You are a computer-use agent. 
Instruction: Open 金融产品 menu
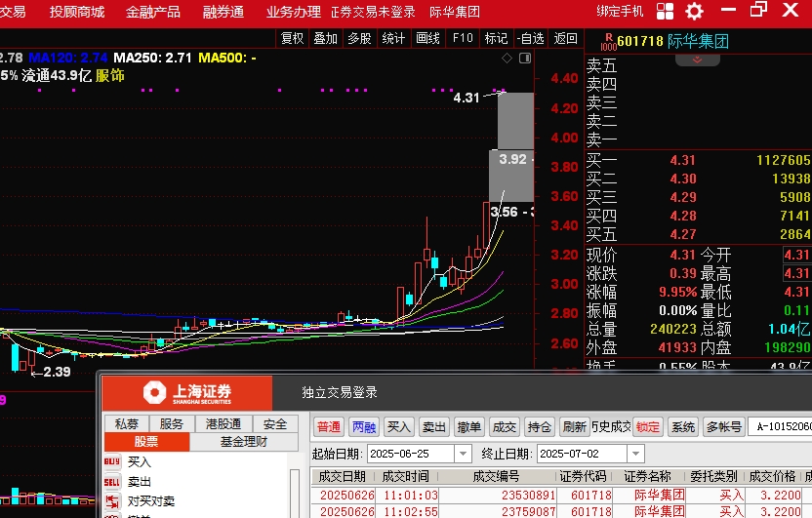[x=153, y=12]
